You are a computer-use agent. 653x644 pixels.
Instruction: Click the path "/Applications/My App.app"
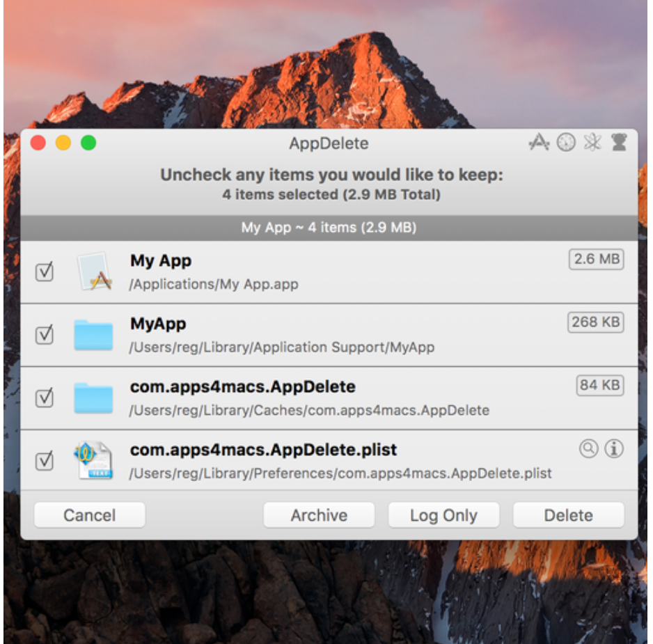(214, 284)
